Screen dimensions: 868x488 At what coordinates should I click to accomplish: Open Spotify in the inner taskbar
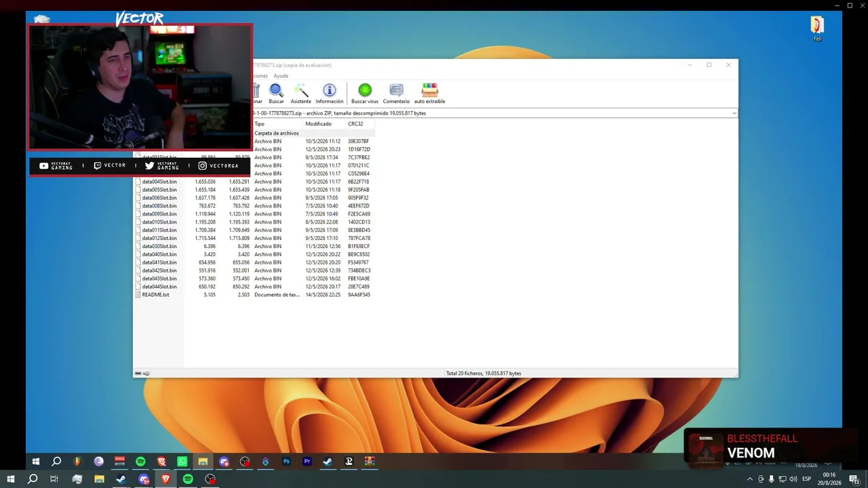coord(140,462)
